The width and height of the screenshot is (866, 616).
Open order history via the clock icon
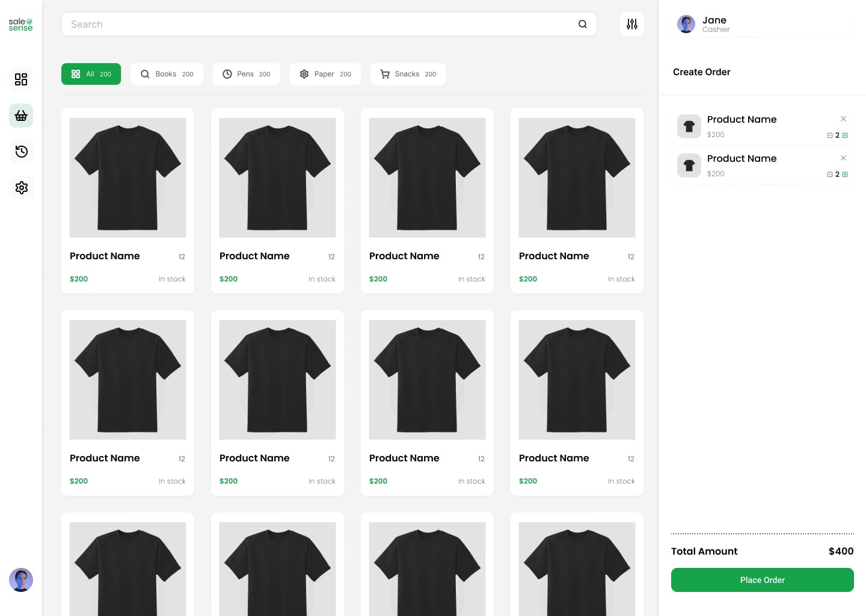coord(21,152)
